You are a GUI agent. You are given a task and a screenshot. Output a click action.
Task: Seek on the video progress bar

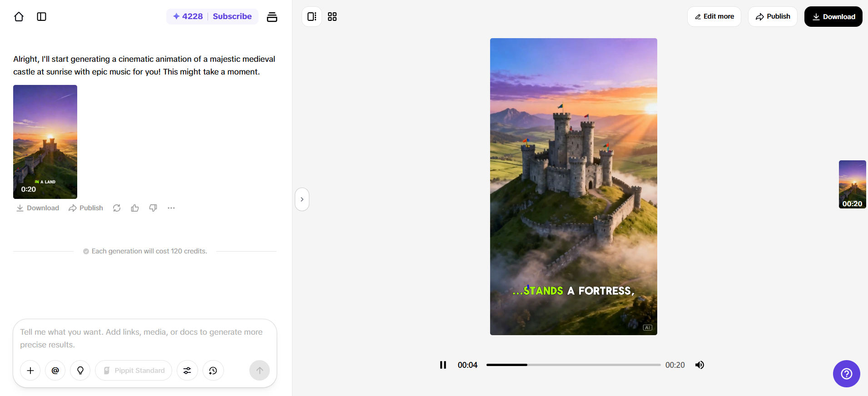click(x=573, y=365)
